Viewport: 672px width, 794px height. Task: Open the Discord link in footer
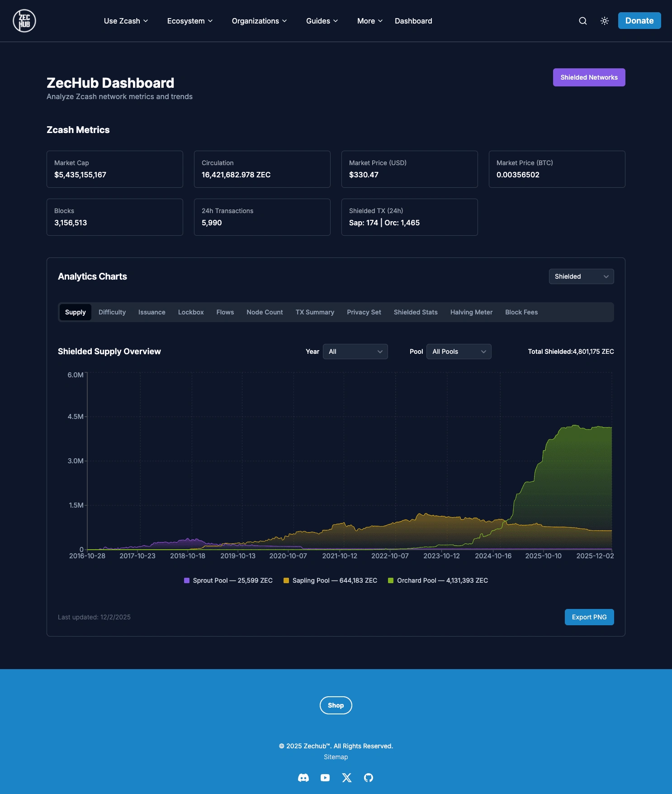point(303,778)
